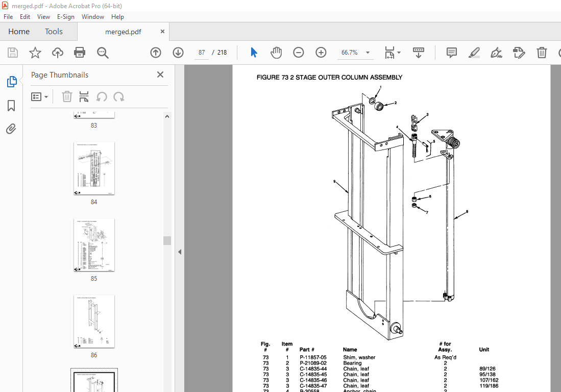This screenshot has width=561, height=392.
Task: Close the Page Thumbnails panel
Action: [160, 75]
